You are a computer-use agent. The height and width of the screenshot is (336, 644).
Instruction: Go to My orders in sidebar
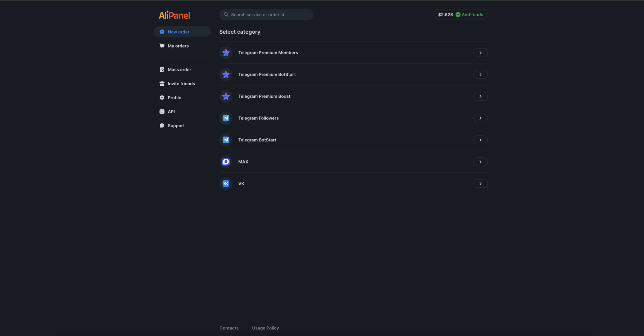pyautogui.click(x=178, y=46)
